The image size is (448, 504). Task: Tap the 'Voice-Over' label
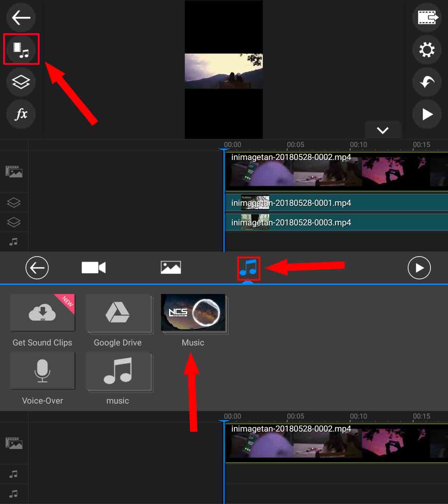click(42, 401)
